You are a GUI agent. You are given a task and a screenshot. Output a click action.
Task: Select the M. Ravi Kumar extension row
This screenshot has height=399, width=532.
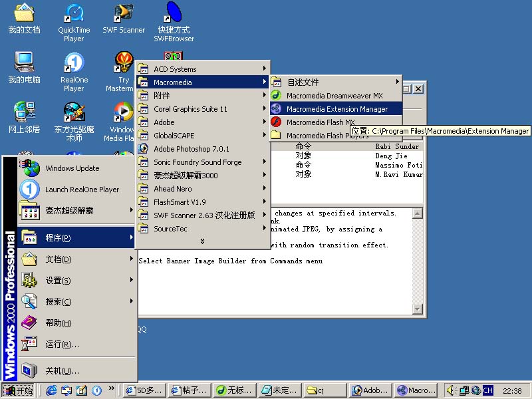tap(347, 174)
